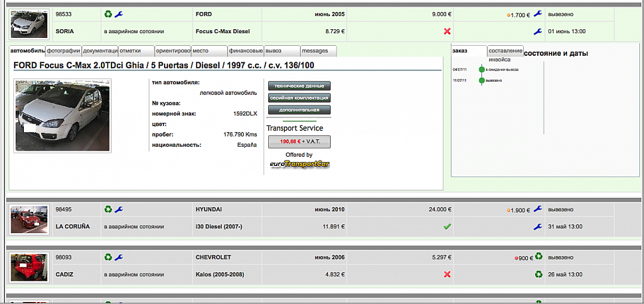The height and width of the screenshot is (304, 644).
Task: Click the wrench icon next to 1.900 € price
Action: (x=538, y=209)
